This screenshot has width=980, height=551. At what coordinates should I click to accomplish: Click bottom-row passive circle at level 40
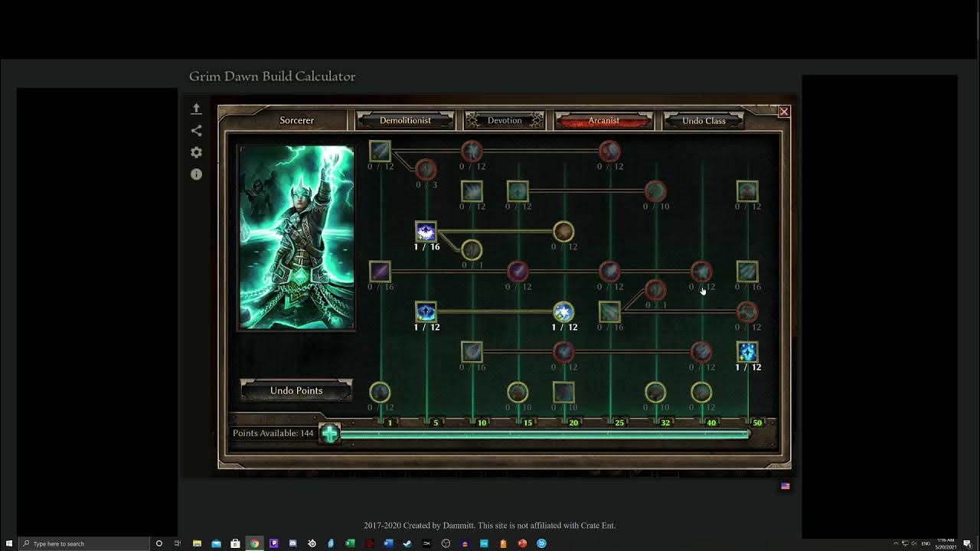tap(701, 393)
